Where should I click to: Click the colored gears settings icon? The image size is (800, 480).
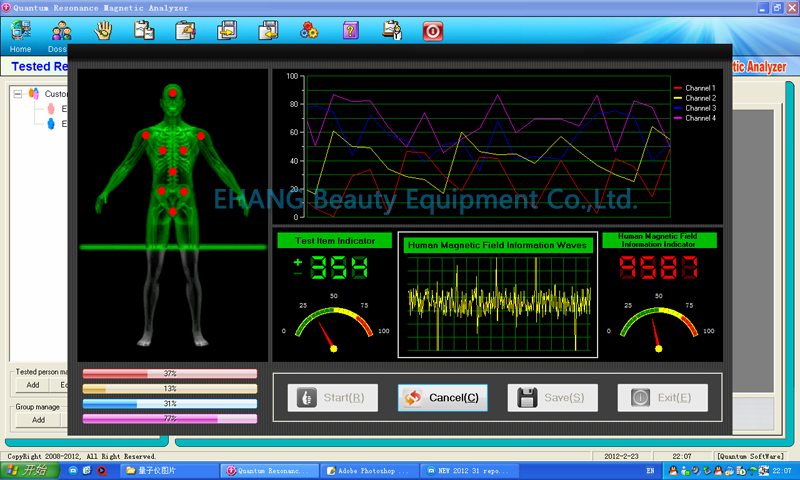[x=309, y=31]
